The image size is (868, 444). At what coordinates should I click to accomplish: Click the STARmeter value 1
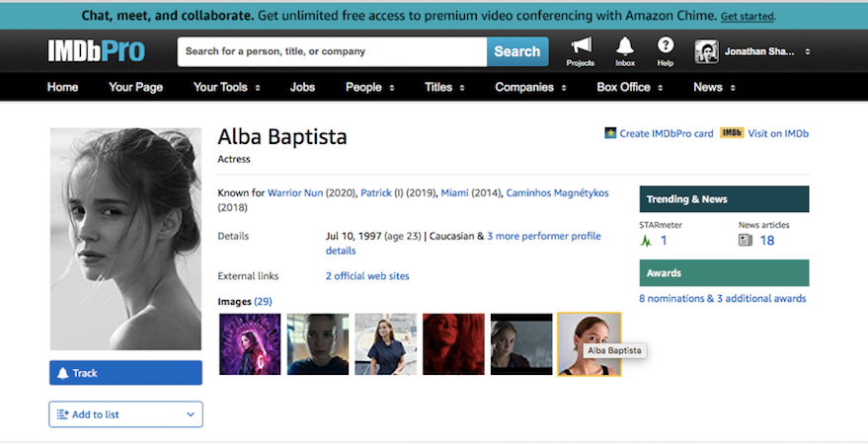(x=664, y=241)
